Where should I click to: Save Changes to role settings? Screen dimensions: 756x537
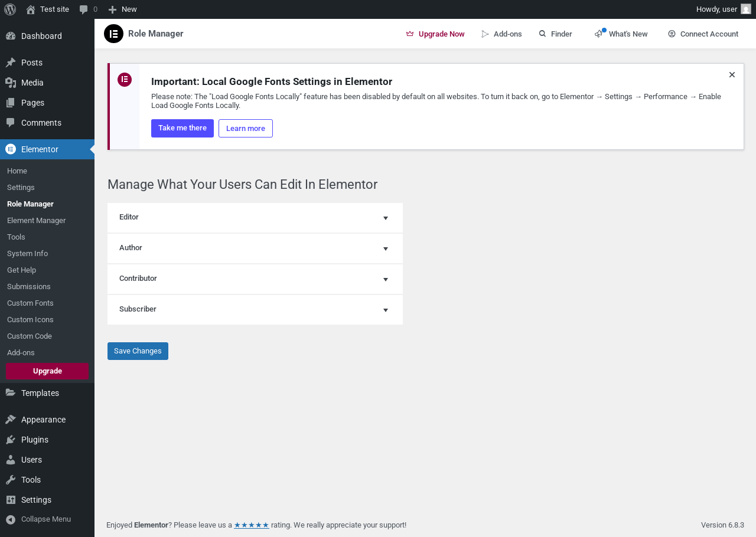pyautogui.click(x=138, y=351)
